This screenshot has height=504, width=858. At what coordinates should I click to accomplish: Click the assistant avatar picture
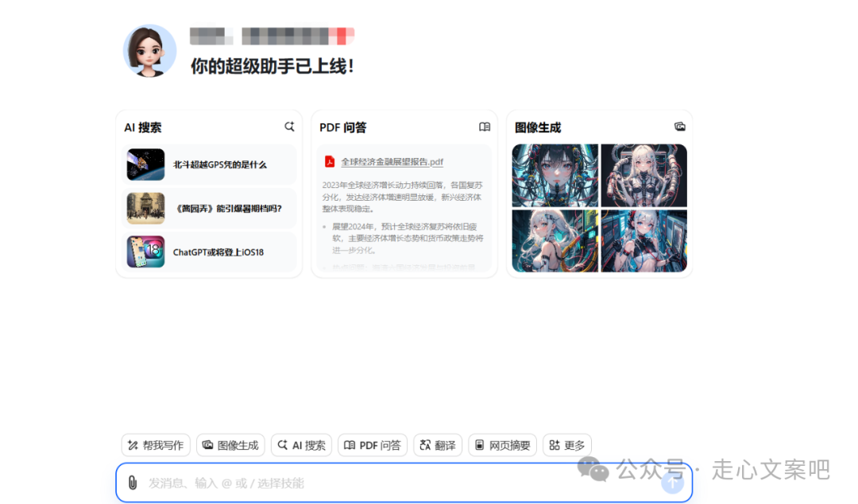(x=149, y=51)
